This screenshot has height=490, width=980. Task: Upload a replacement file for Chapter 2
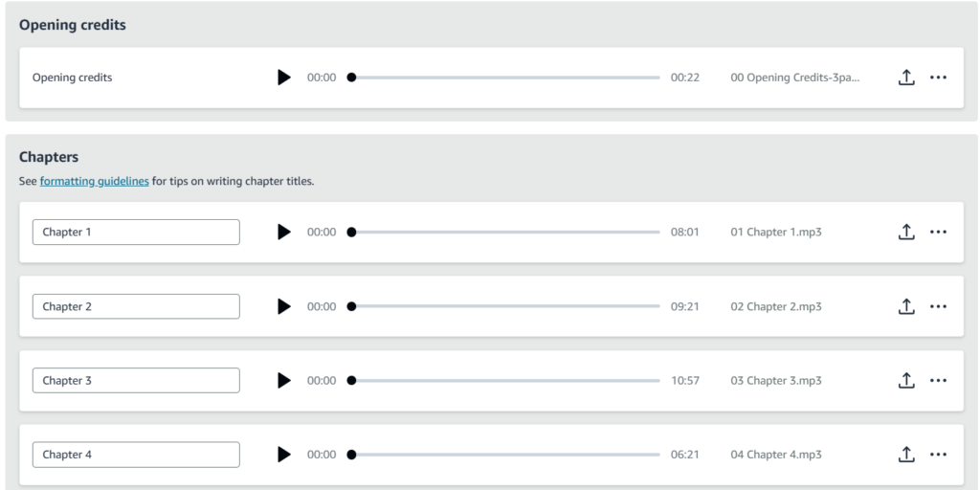(x=906, y=306)
